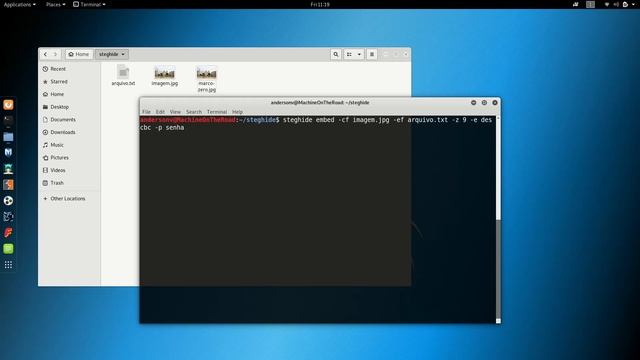Image resolution: width=640 pixels, height=360 pixels.
Task: Close the terminal window
Action: [x=495, y=103]
